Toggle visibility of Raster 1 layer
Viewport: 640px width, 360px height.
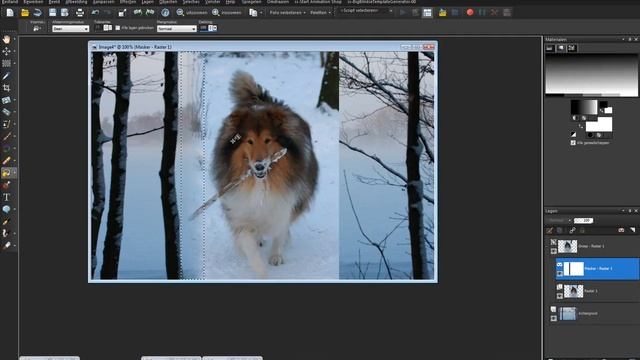(560, 296)
